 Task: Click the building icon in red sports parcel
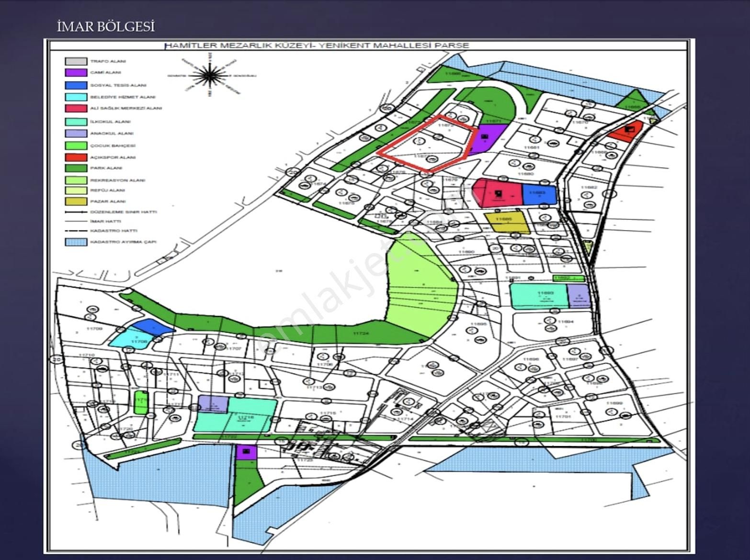click(630, 128)
